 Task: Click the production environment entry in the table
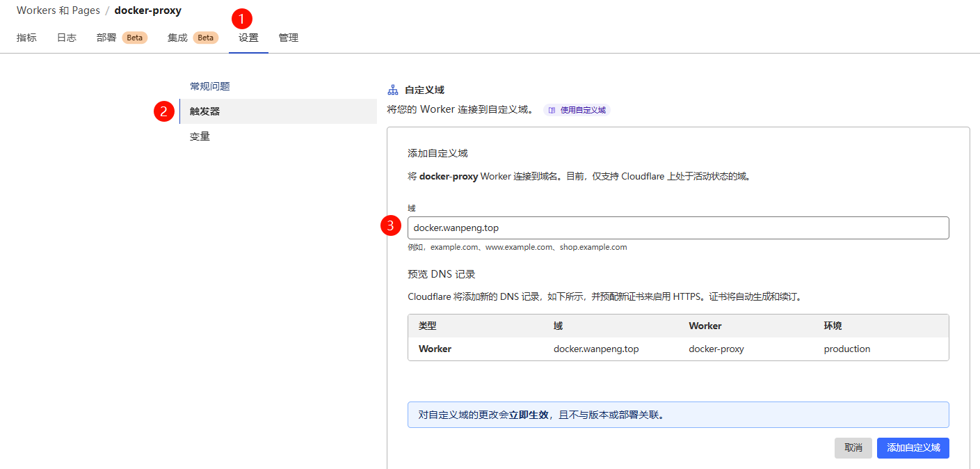(x=846, y=349)
